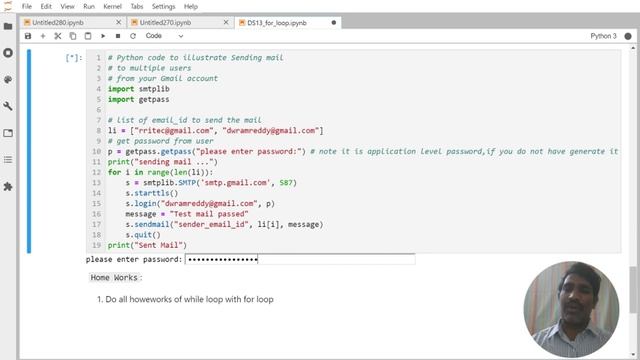The image size is (640, 360).
Task: Click the 'for i in range(len(li)):' line
Action: click(x=160, y=172)
